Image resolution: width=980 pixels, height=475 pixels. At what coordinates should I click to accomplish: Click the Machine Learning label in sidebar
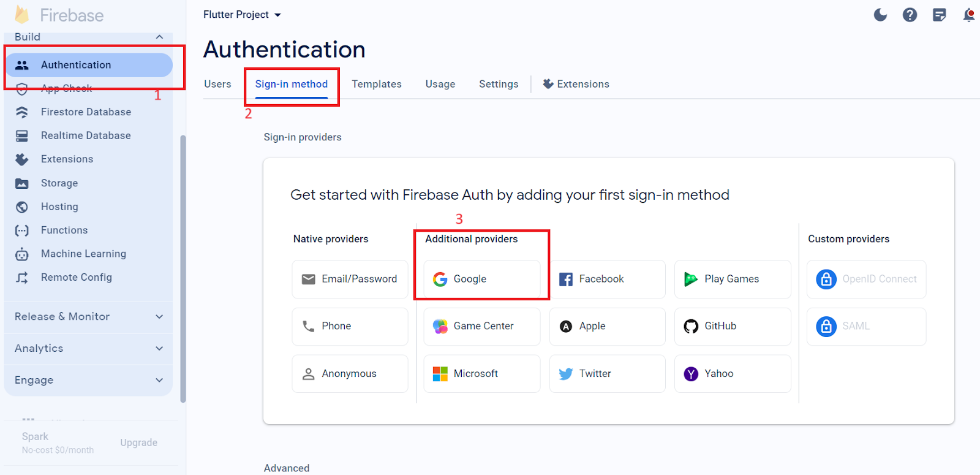click(x=83, y=254)
